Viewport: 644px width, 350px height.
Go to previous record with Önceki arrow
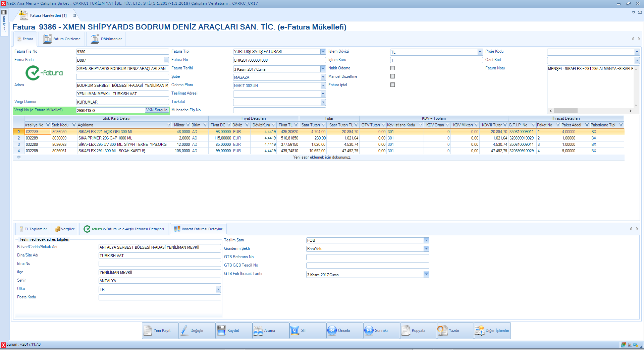(x=332, y=331)
